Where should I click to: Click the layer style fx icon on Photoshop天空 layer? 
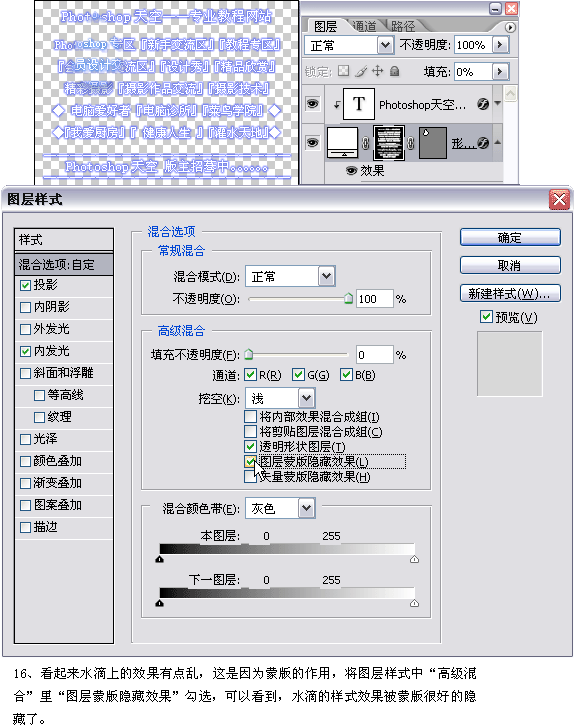(483, 104)
